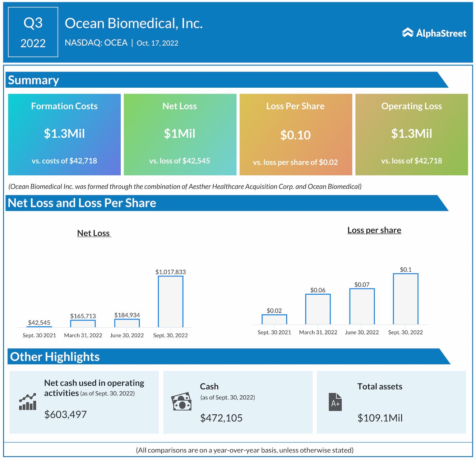Select the Total assets highlight panel

(x=391, y=402)
